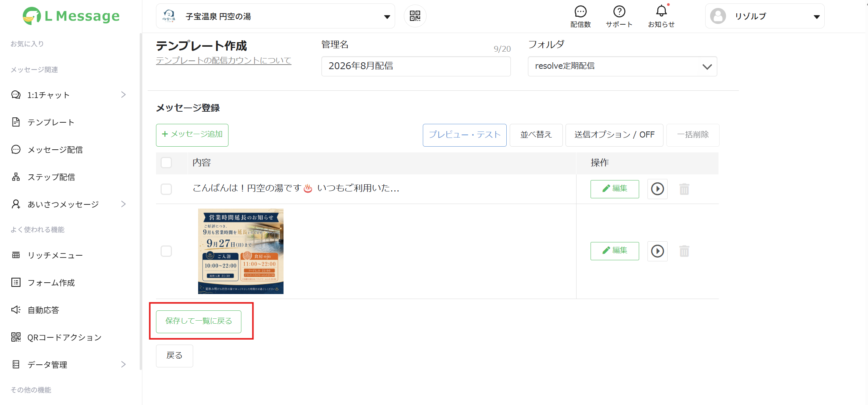Viewport: 868px width, 405px height.
Task: Open the 営業時間延長のお知らせ image thumbnail
Action: pyautogui.click(x=241, y=251)
